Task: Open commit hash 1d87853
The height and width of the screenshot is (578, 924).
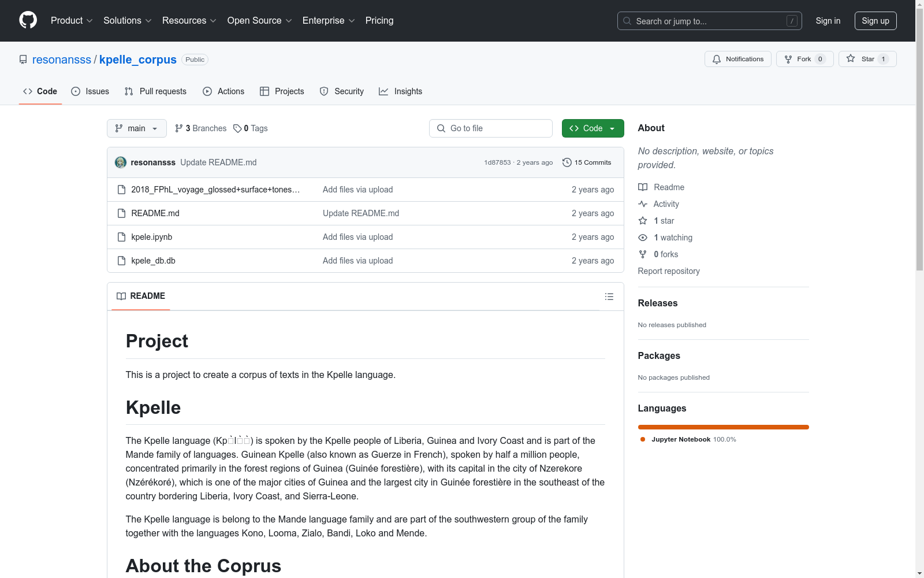Action: click(x=497, y=162)
